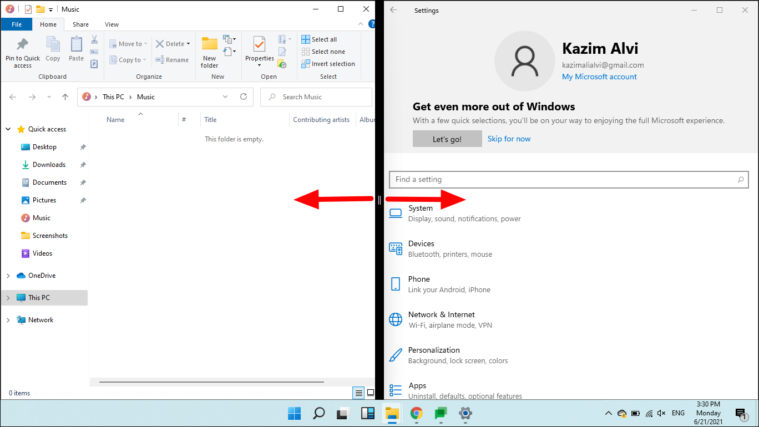This screenshot has height=427, width=759.
Task: Click the Explorer back arrow
Action: (x=13, y=97)
